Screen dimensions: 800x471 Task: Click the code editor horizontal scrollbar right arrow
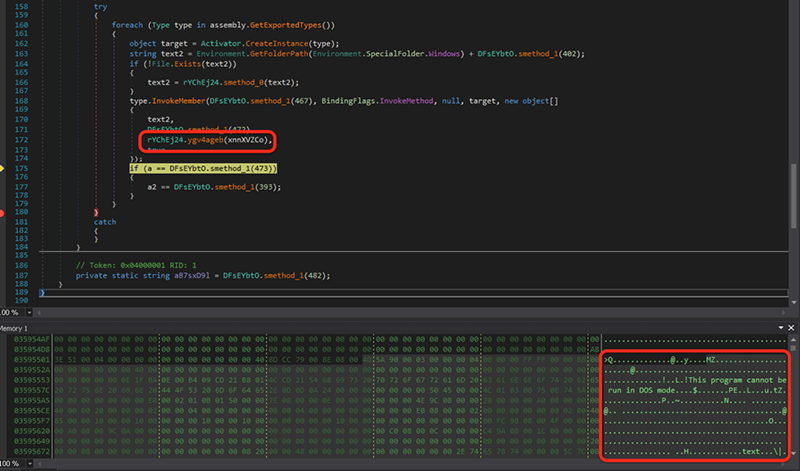click(x=784, y=312)
